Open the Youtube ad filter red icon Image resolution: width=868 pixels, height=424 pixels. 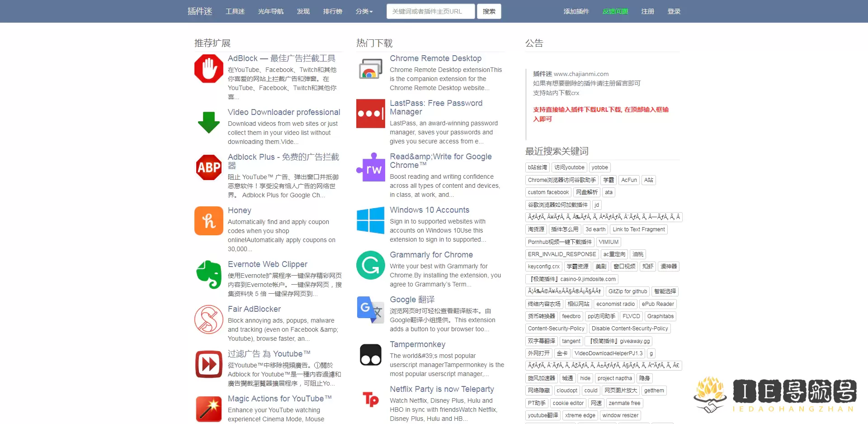point(209,364)
